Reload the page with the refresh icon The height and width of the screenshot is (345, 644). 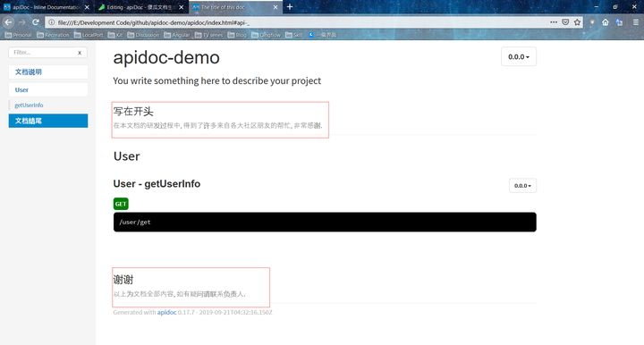[x=36, y=22]
